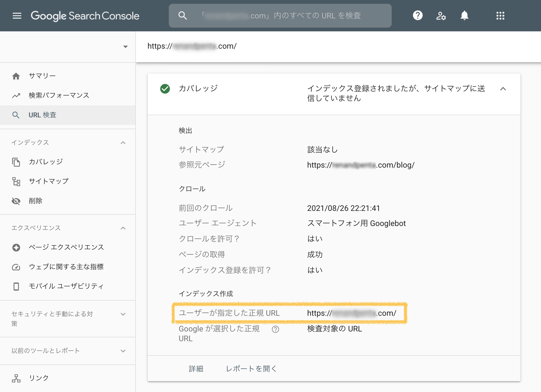This screenshot has height=392, width=541.
Task: Click スマートフォン用 Googlebot value
Action: pos(357,223)
